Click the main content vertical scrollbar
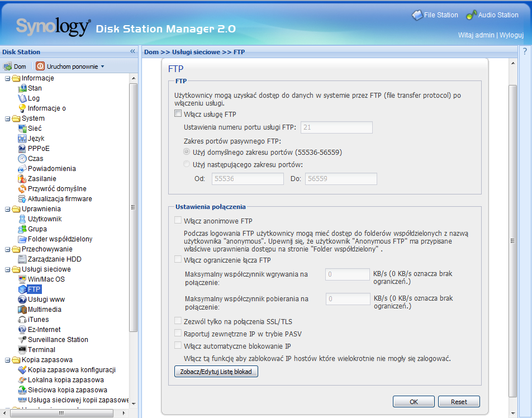The width and height of the screenshot is (532, 418). pyautogui.click(x=512, y=241)
